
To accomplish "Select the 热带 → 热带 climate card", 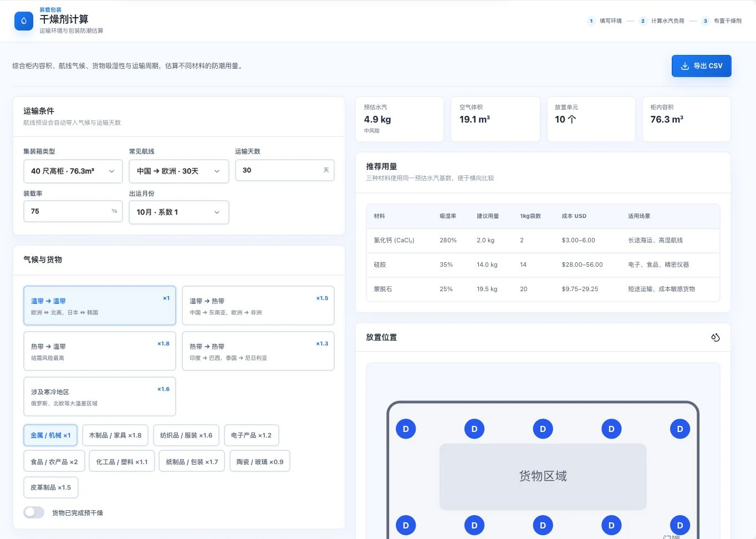I will pyautogui.click(x=258, y=351).
